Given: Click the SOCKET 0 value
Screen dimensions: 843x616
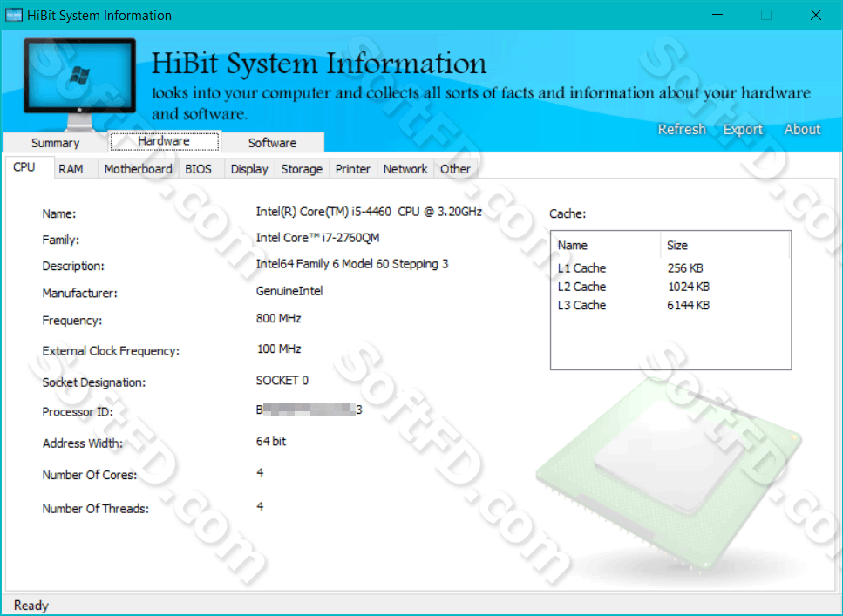Looking at the screenshot, I should 282,381.
